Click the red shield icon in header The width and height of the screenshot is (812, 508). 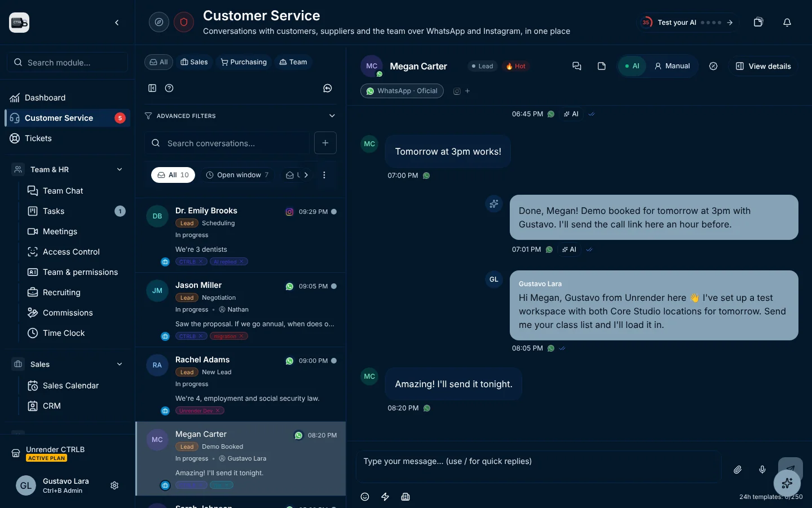pyautogui.click(x=184, y=22)
